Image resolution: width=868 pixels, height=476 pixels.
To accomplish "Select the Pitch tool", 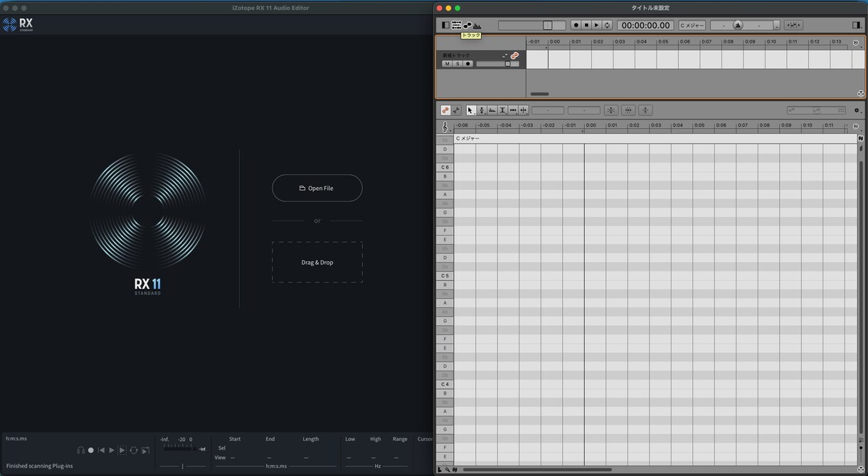I will click(482, 110).
